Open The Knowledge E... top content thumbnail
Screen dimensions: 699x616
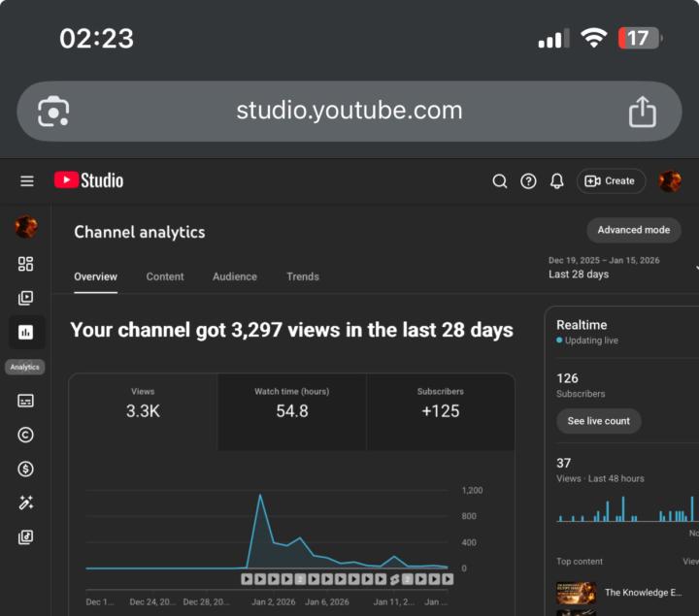click(577, 593)
